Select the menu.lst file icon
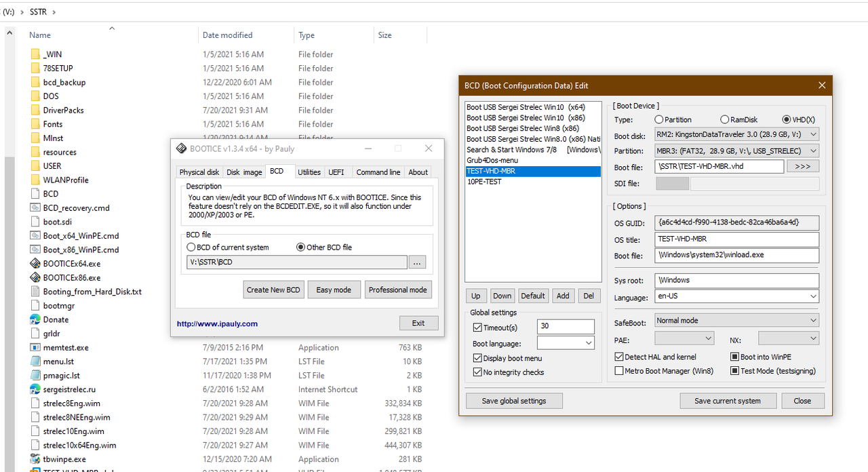868x472 pixels. pos(35,361)
